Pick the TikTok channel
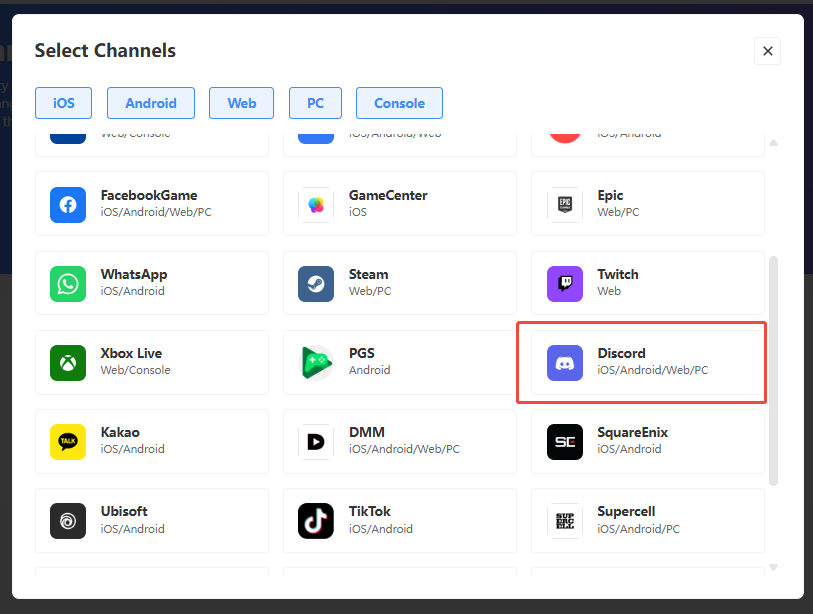813x614 pixels. [x=399, y=520]
